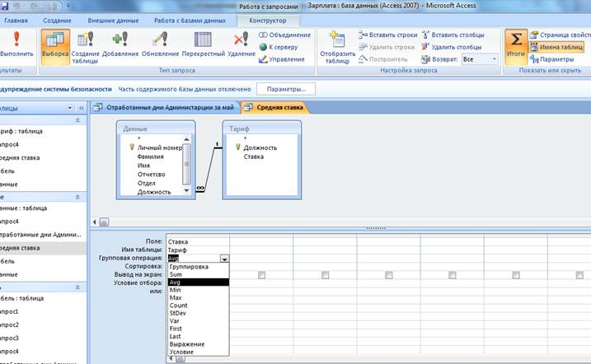Run the query with Выполнить icon
591x364 pixels.
[x=16, y=44]
